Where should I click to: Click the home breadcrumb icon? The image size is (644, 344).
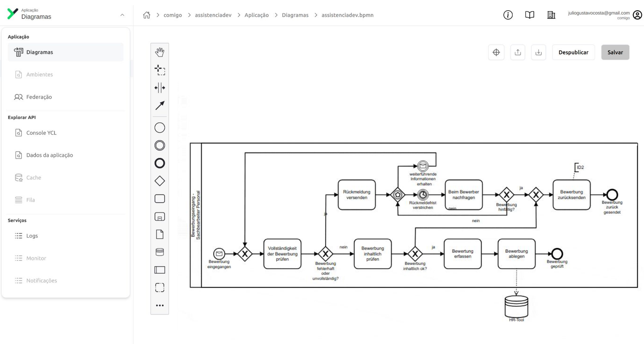pos(146,15)
